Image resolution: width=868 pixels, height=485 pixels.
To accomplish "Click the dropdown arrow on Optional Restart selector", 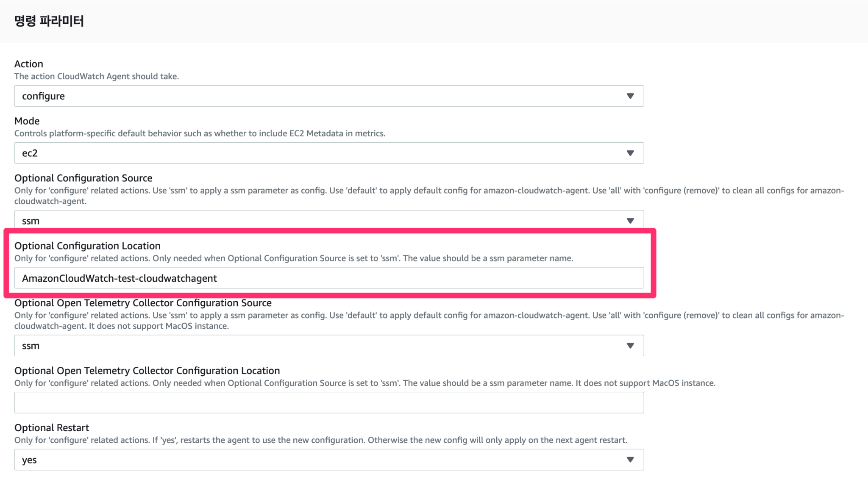I will coord(631,459).
